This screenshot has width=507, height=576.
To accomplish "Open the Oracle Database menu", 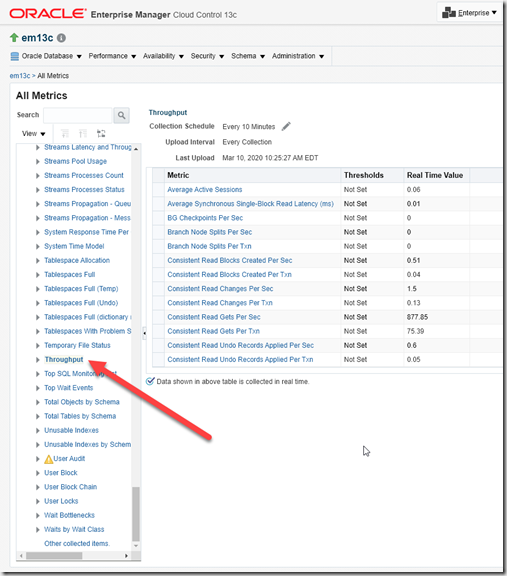I will click(x=51, y=56).
